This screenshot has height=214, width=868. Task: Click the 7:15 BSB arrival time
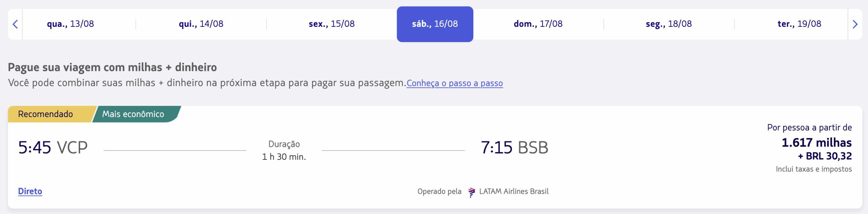(x=514, y=148)
